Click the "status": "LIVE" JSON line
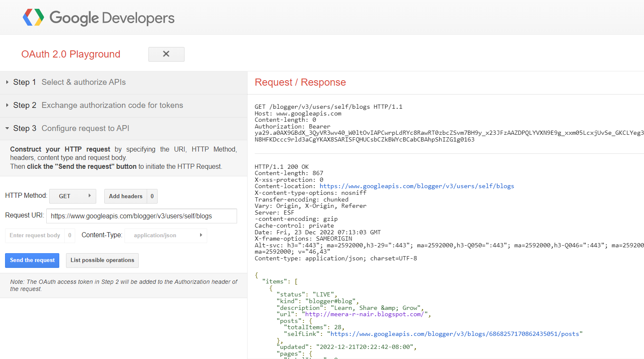644x359 pixels. click(307, 294)
